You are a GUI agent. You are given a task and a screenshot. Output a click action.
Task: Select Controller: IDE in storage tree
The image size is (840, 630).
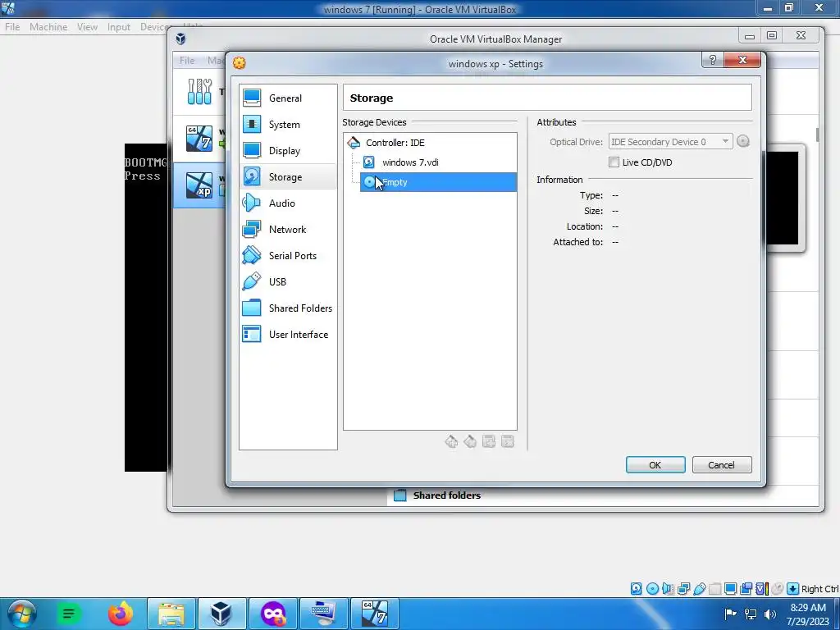395,143
